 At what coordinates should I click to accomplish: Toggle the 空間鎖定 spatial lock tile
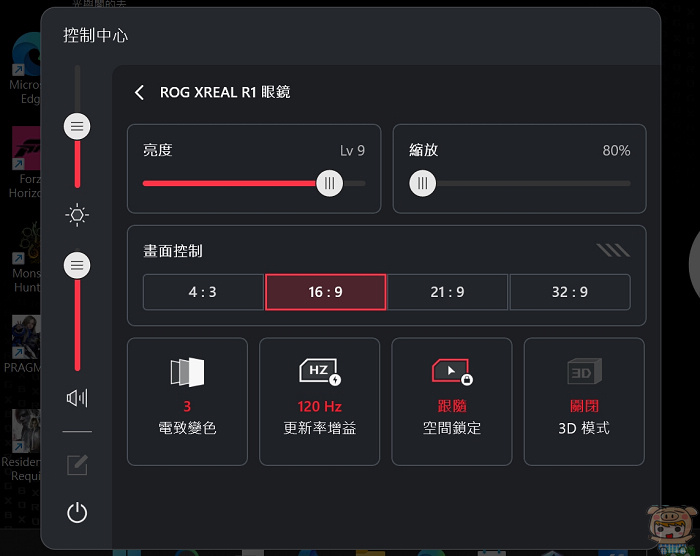point(452,401)
